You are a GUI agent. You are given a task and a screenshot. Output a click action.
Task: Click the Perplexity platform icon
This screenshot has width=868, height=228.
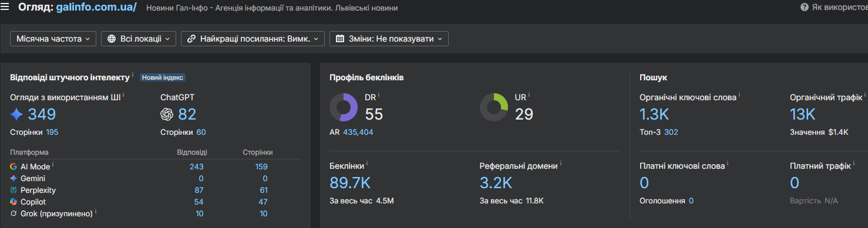pyautogui.click(x=14, y=190)
